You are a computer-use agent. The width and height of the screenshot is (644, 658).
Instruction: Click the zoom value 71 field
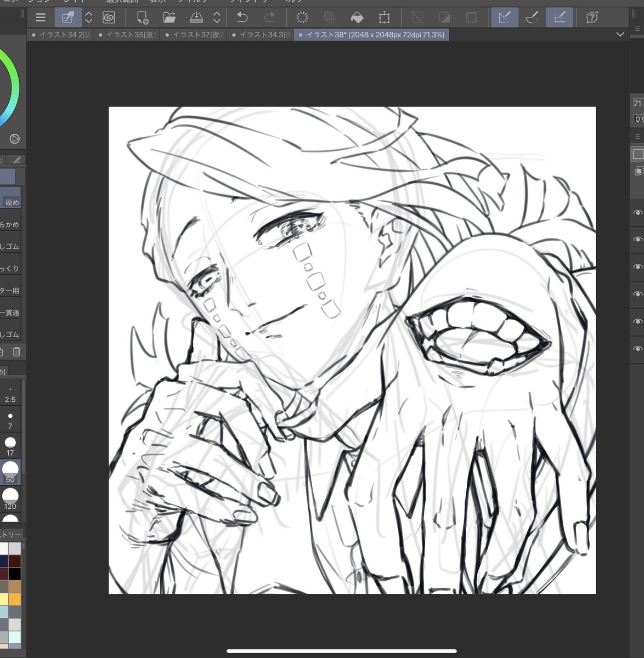[x=639, y=103]
